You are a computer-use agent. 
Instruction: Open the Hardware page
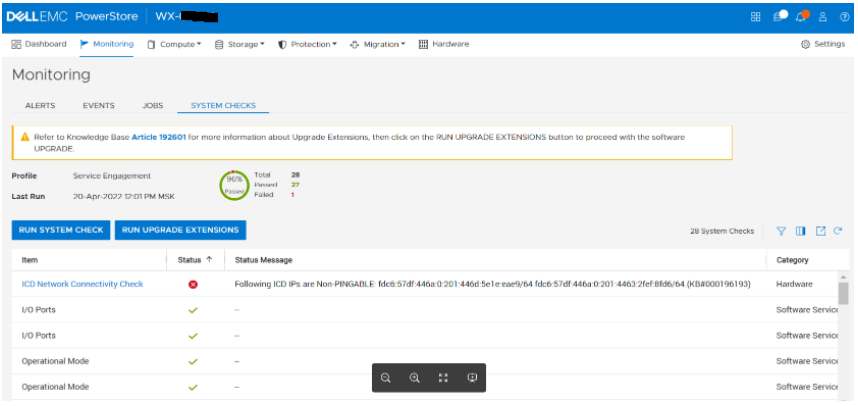(x=444, y=44)
